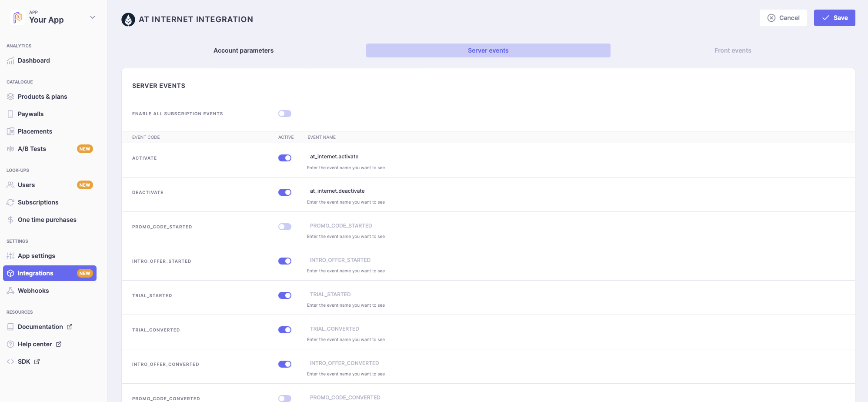868x402 pixels.
Task: Open the Account parameters tab
Action: coord(244,50)
